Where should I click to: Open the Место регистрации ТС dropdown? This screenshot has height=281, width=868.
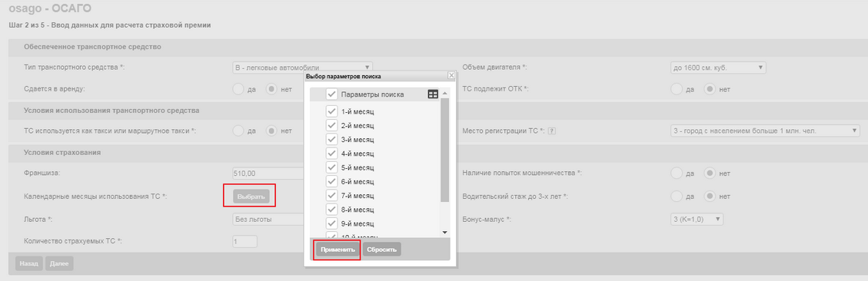[764, 131]
